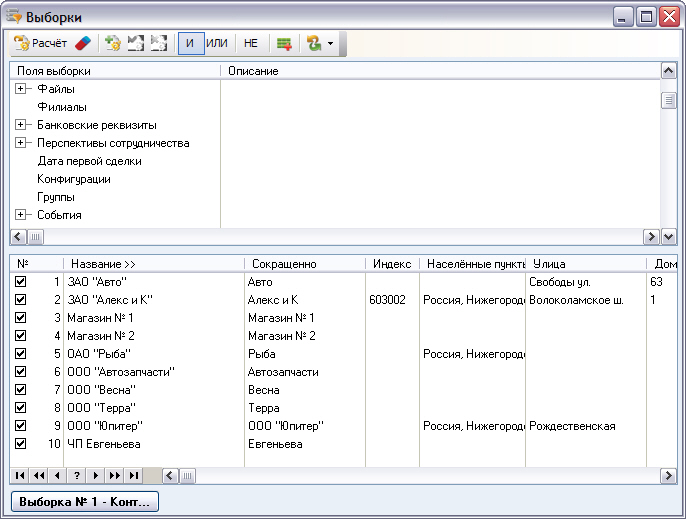Toggle the ИЛИ (OR) operator
This screenshot has height=519, width=686.
click(217, 43)
